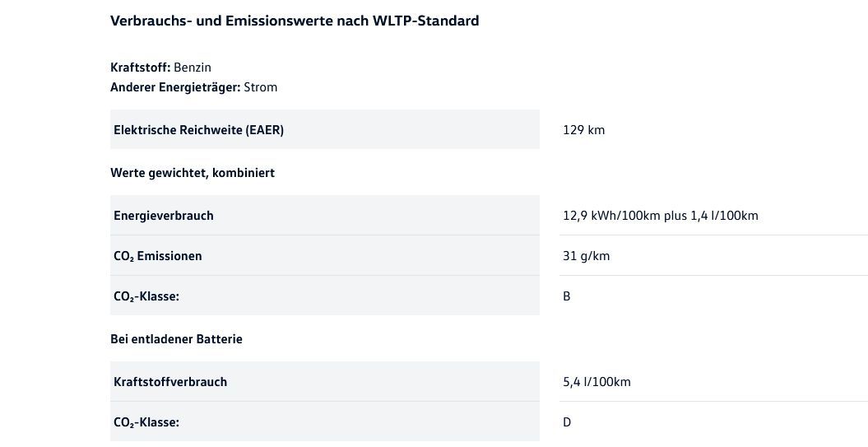Click the "Bei entladener Batterie" subheading
868x447 pixels.
(x=176, y=339)
